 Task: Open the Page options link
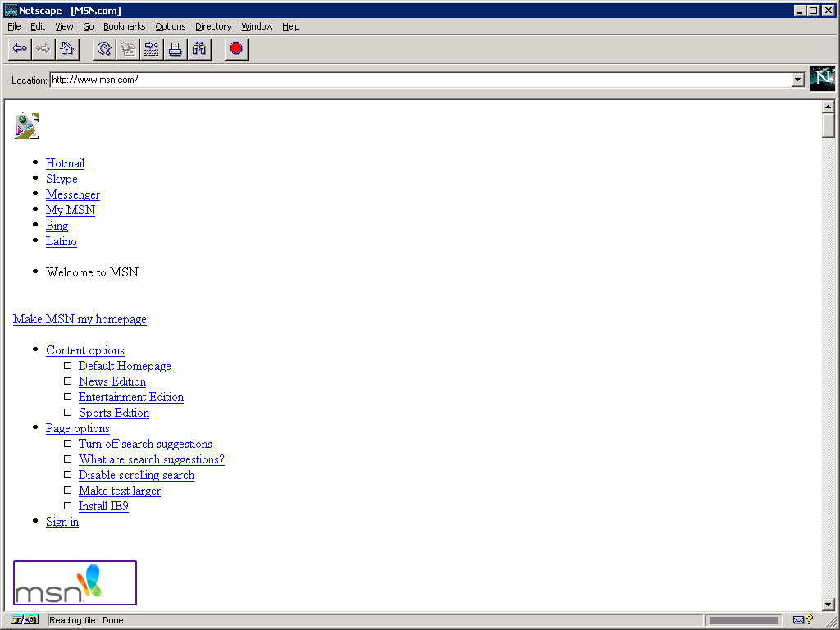[x=78, y=428]
